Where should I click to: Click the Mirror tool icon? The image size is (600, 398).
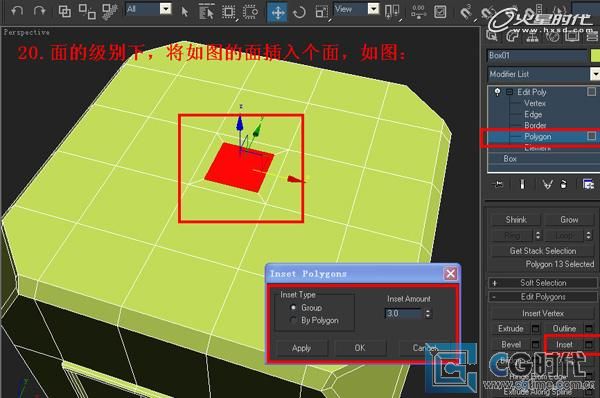tap(391, 12)
